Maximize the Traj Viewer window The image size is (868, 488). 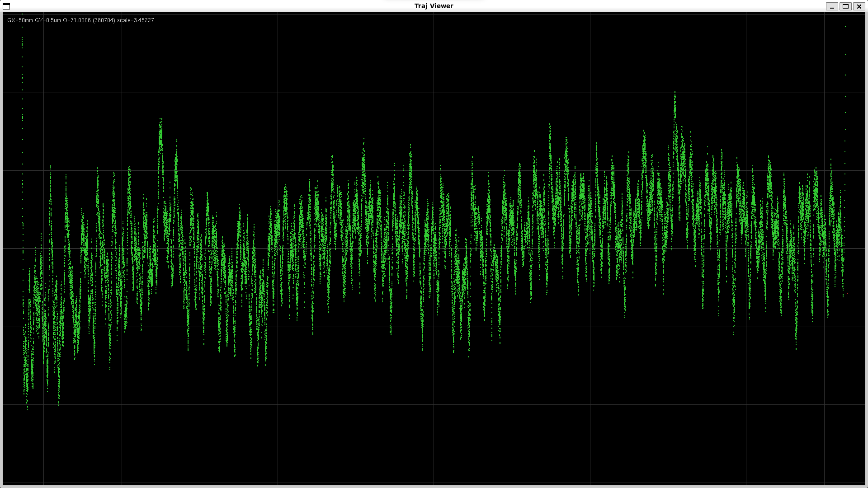coord(845,6)
